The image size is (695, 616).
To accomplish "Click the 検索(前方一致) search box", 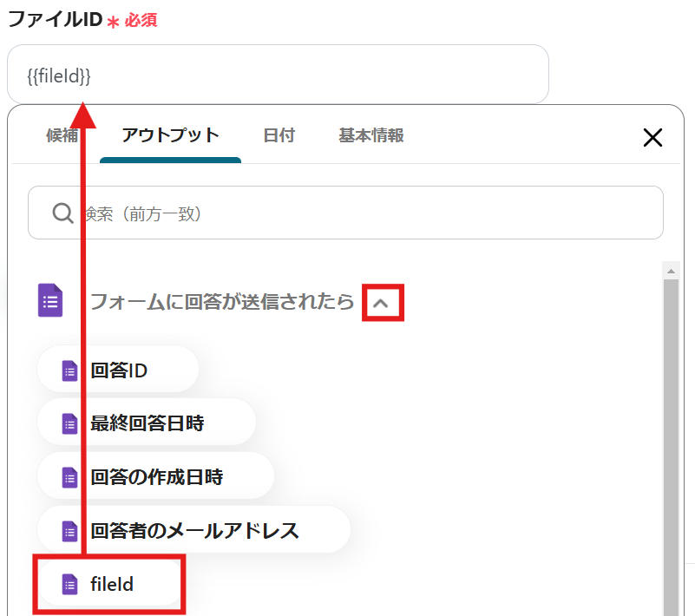I will [x=345, y=213].
